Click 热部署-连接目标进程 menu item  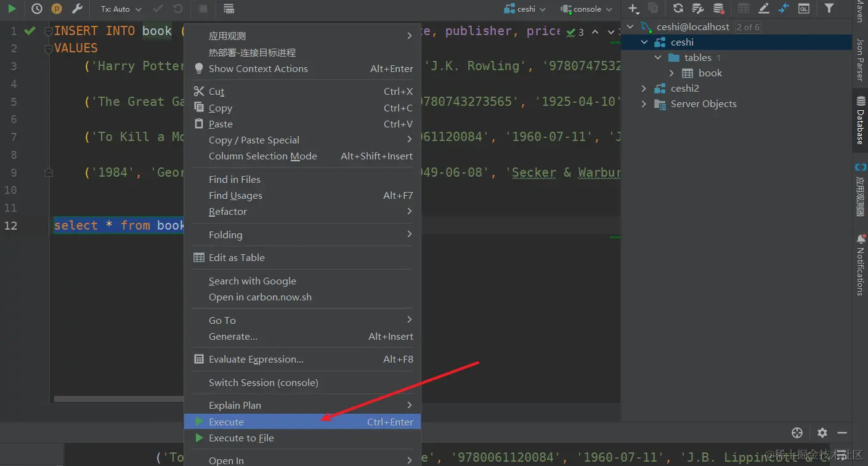(302, 52)
